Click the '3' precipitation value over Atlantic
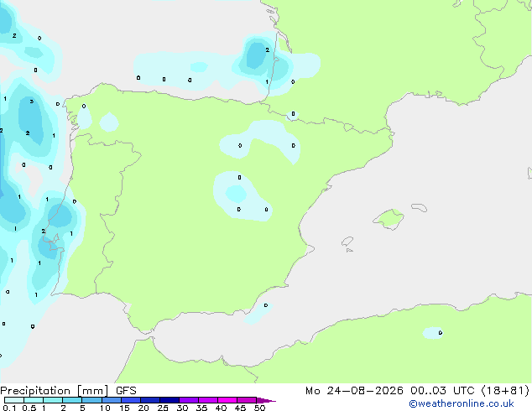The height and width of the screenshot is (411, 532). point(32,101)
